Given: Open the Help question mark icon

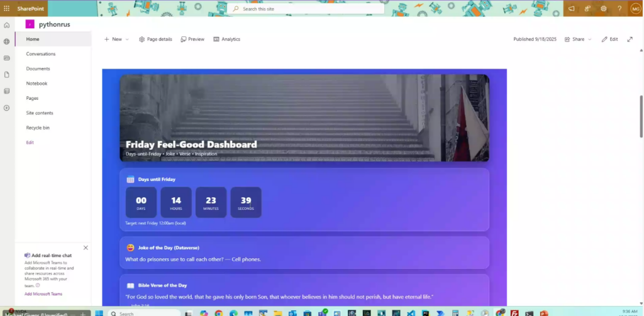Looking at the screenshot, I should tap(619, 9).
